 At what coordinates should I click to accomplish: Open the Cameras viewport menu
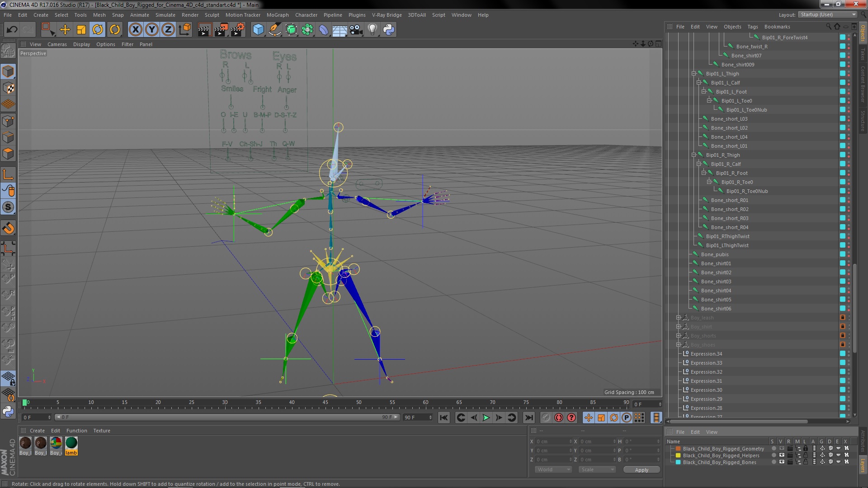tap(57, 44)
